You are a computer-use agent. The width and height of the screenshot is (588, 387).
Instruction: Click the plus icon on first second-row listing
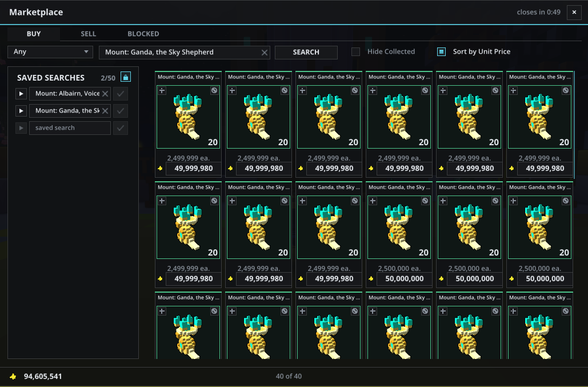(162, 201)
